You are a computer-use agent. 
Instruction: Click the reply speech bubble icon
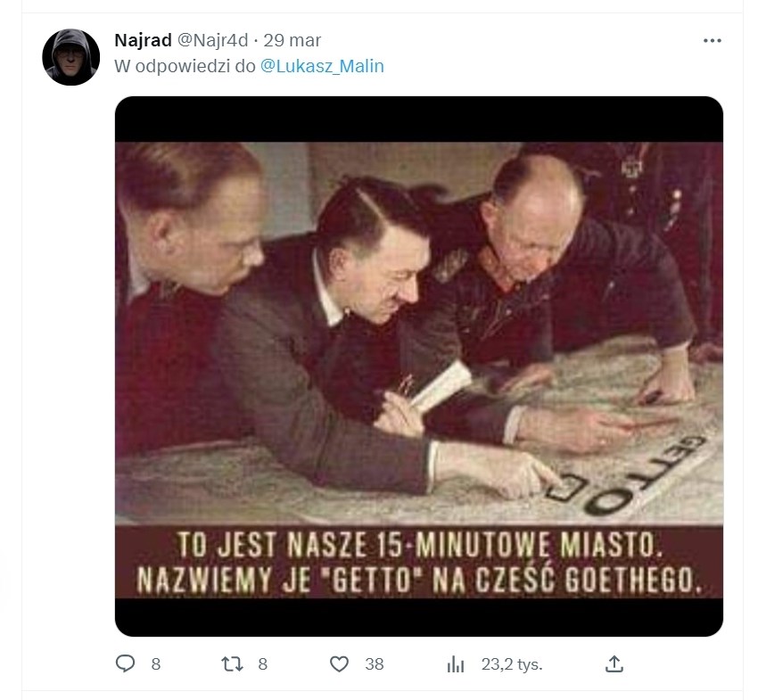click(x=126, y=663)
